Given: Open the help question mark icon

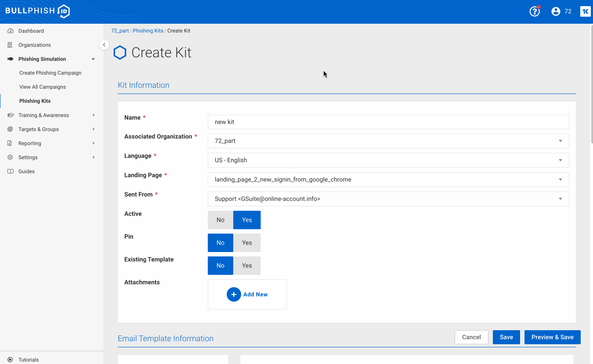Looking at the screenshot, I should pos(535,11).
